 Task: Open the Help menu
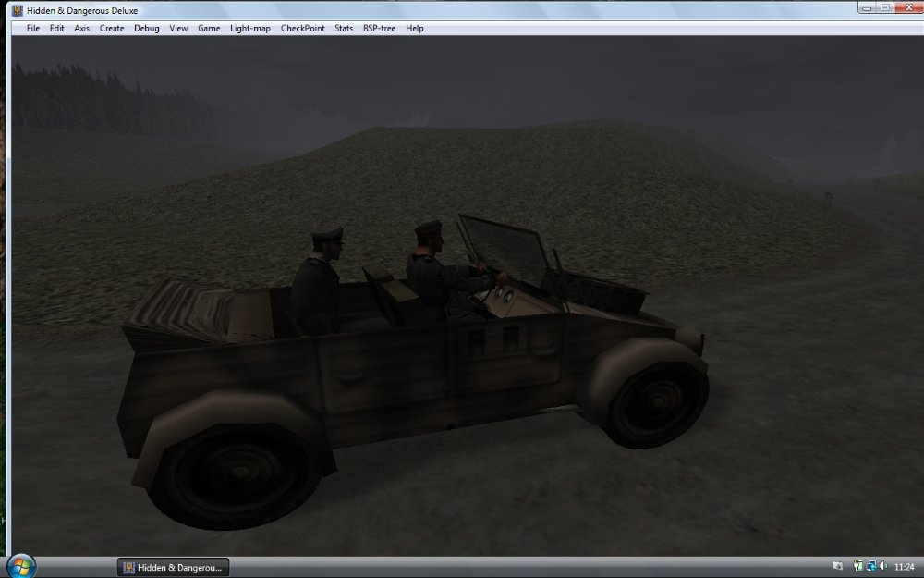414,28
